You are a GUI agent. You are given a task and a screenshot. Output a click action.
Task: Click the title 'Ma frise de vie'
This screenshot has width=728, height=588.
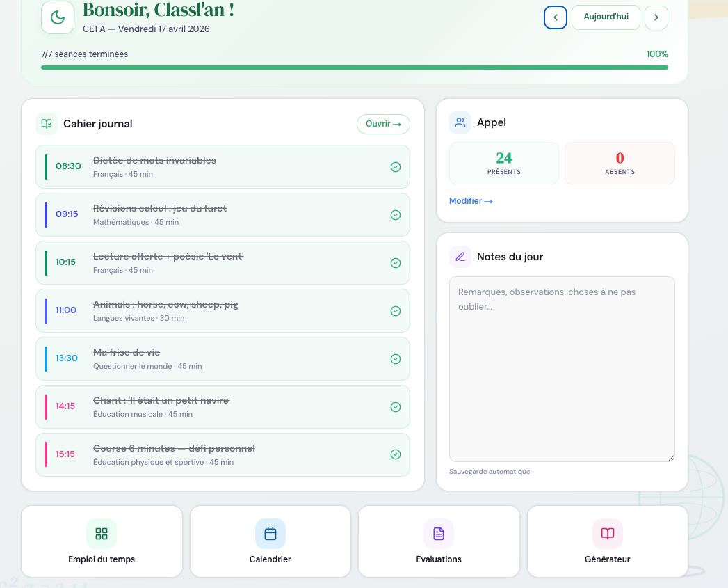tap(127, 352)
